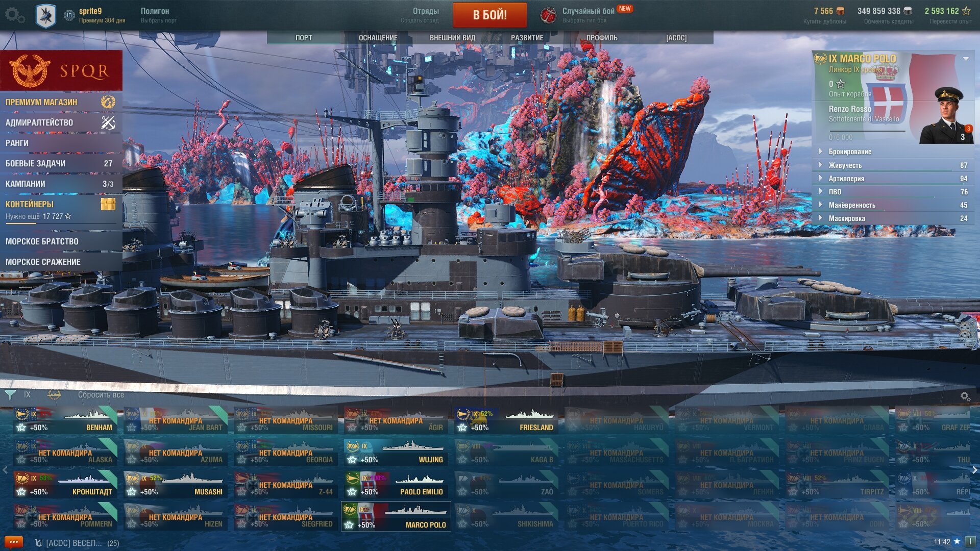
Task: Open the chat window button
Action: tap(14, 542)
